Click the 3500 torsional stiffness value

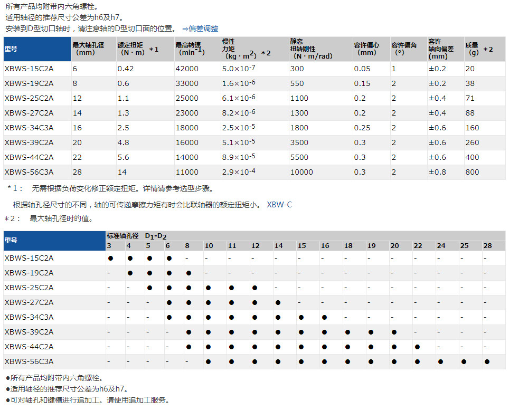click(299, 142)
